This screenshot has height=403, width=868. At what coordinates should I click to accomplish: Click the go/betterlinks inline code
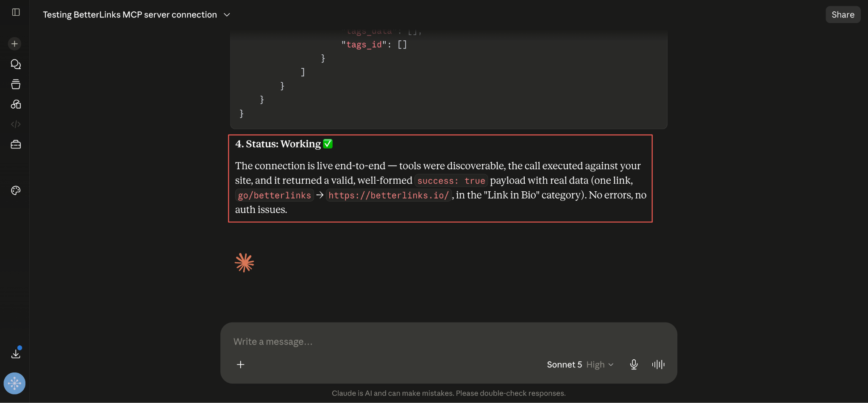pyautogui.click(x=275, y=195)
